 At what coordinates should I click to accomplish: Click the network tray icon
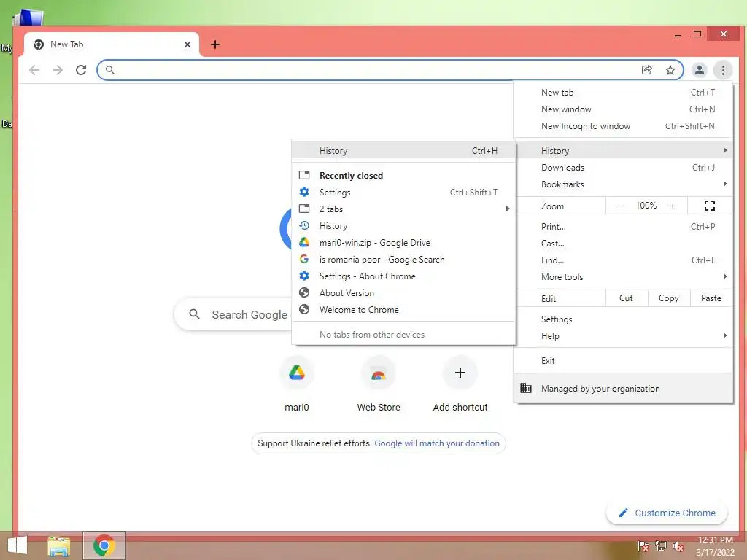(x=660, y=546)
